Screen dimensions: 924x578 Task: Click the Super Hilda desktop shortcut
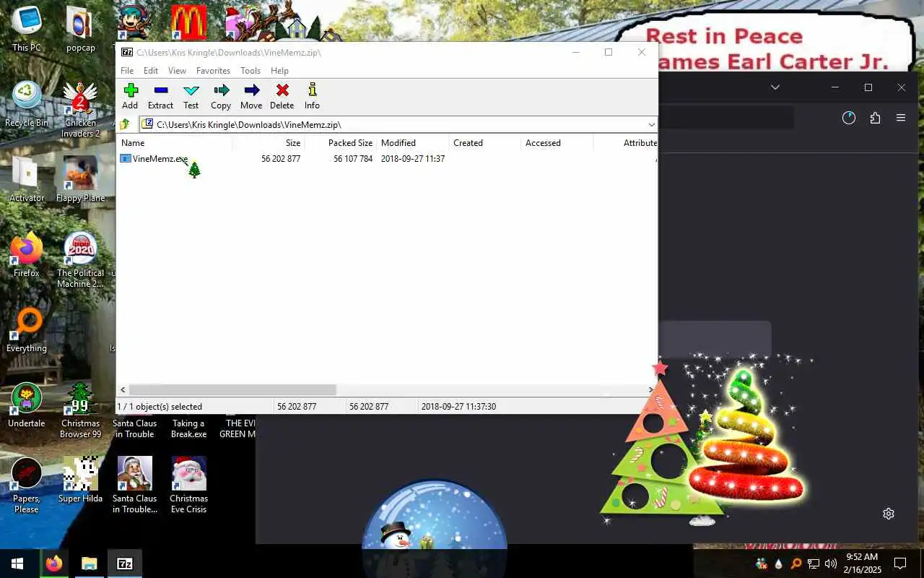80,480
